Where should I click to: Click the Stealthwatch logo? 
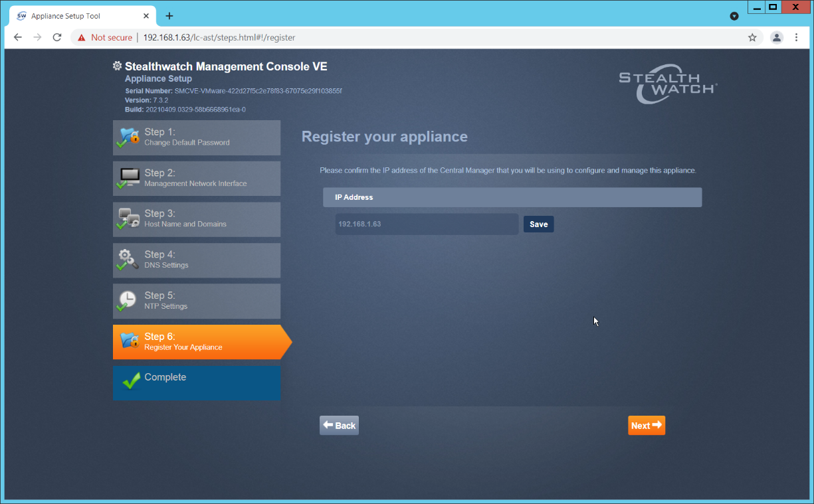tap(668, 84)
